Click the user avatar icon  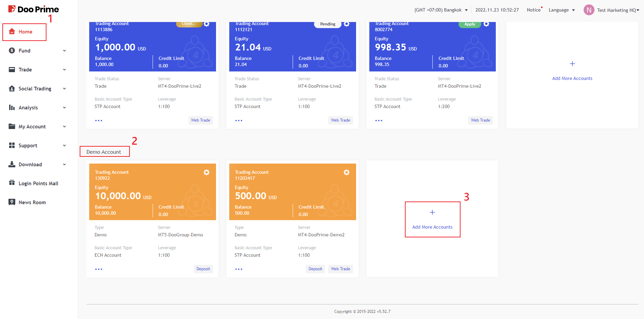[589, 10]
